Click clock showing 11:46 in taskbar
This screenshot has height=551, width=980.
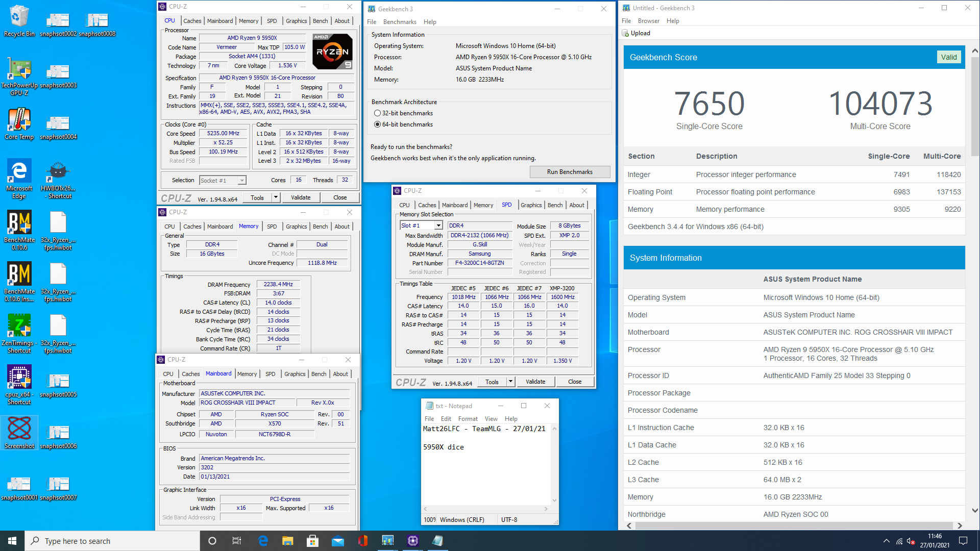pos(935,541)
